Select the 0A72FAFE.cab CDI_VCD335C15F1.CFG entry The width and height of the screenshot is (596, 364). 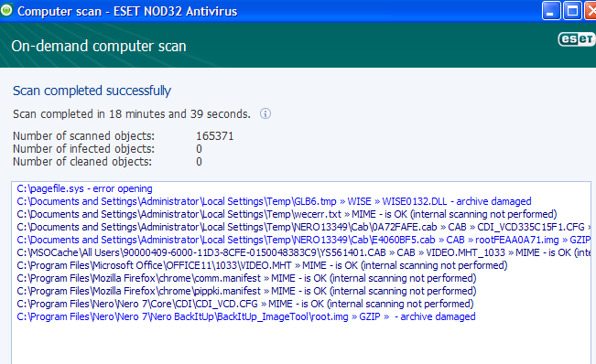pyautogui.click(x=303, y=228)
